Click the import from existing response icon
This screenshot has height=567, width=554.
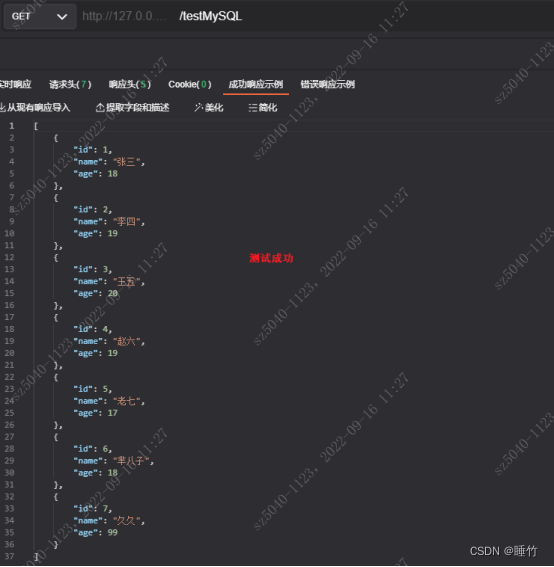point(3,107)
